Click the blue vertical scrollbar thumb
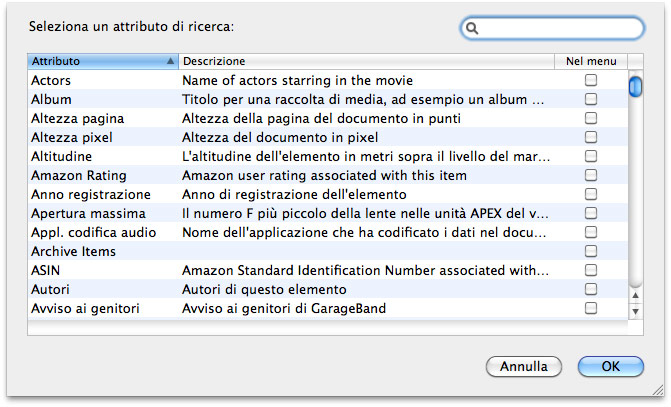The height and width of the screenshot is (407, 671). (635, 86)
